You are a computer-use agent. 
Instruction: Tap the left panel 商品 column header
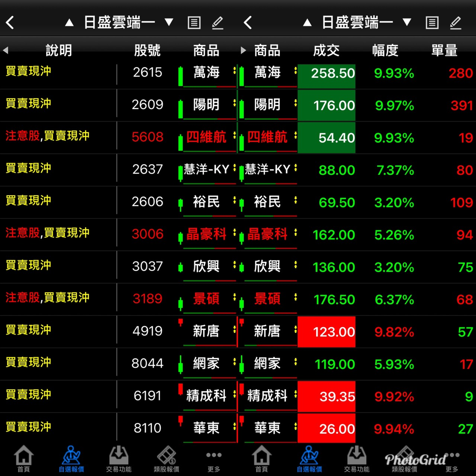[x=206, y=50]
